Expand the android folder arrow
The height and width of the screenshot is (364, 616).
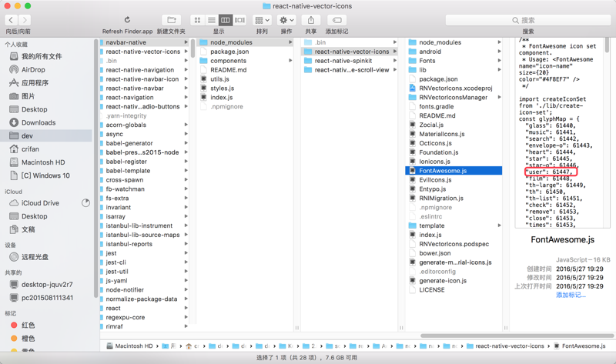[499, 52]
